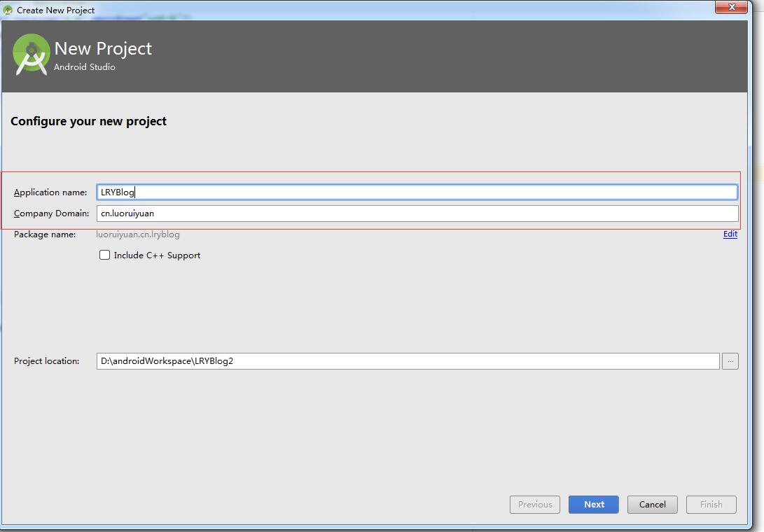Click the Previous button
This screenshot has height=532, width=764.
[x=535, y=504]
